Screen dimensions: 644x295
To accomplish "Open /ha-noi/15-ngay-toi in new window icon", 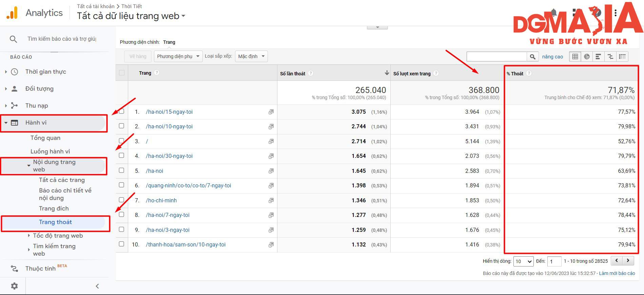I will [271, 112].
